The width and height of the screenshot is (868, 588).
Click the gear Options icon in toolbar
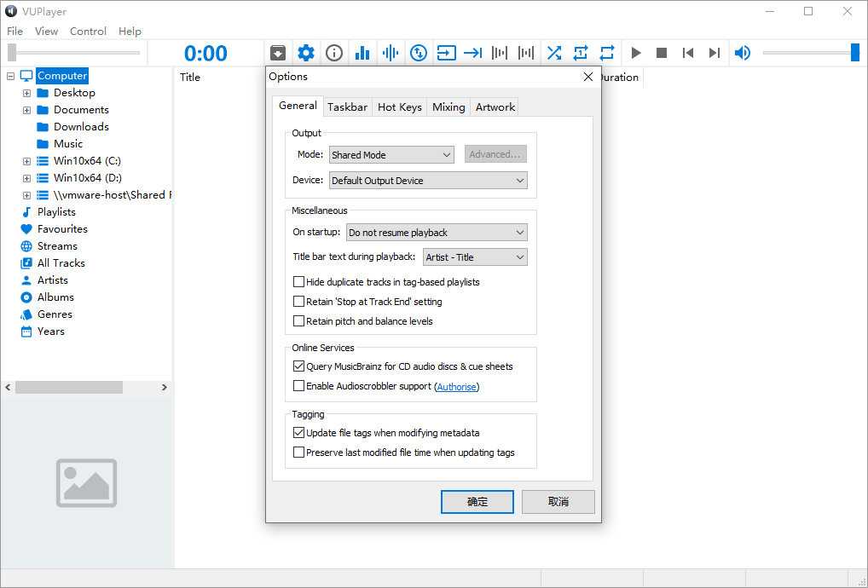point(306,53)
